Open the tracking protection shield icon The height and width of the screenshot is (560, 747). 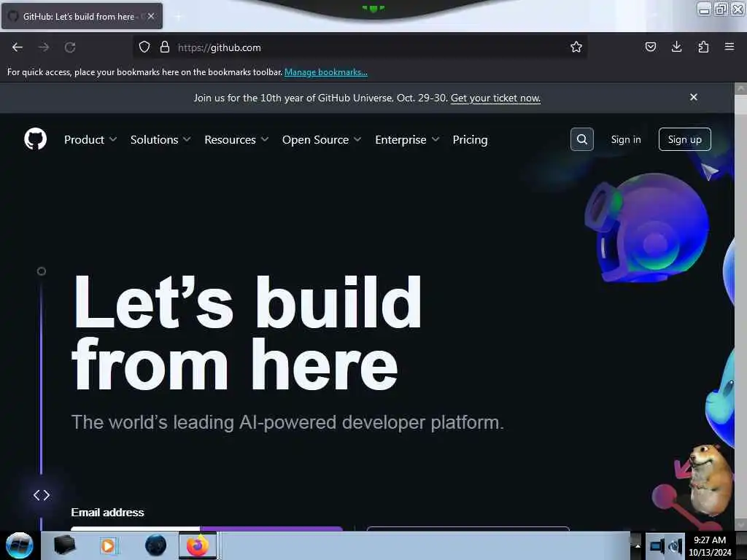tap(144, 47)
